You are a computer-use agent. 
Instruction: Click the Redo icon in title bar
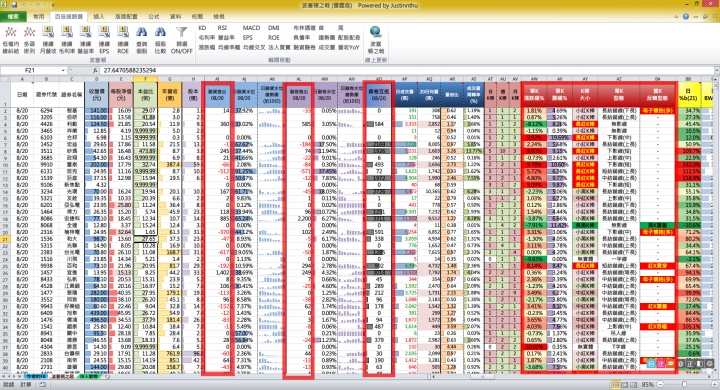point(39,5)
